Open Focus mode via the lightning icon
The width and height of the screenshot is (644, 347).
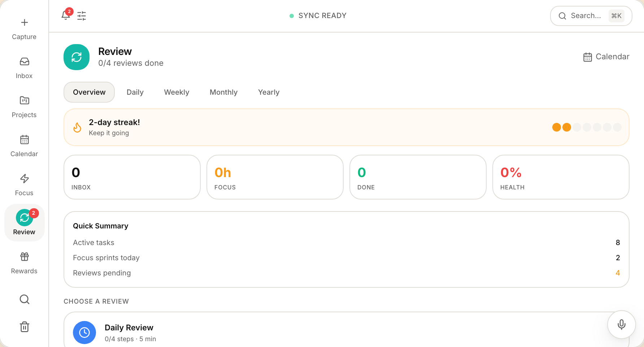pos(24,179)
